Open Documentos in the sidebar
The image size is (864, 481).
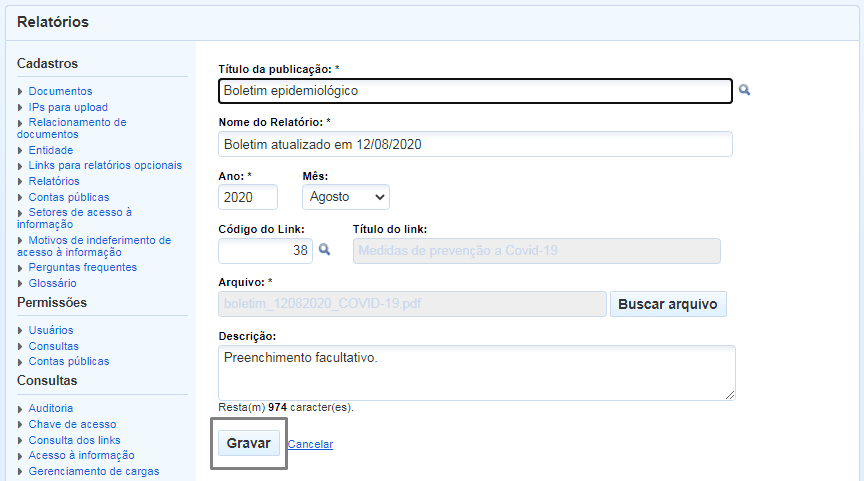point(60,91)
